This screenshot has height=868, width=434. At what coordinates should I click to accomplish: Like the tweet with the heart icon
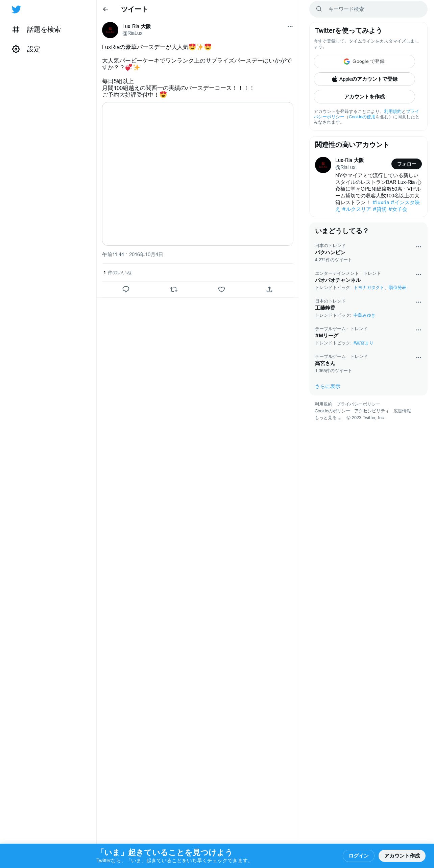221,289
